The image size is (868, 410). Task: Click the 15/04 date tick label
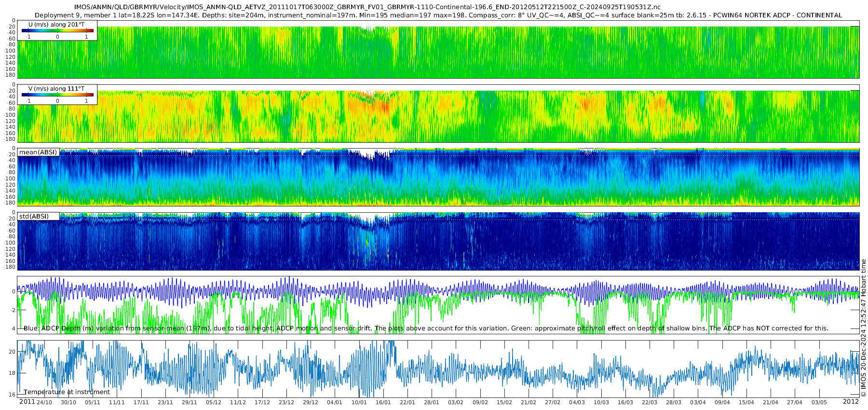(x=746, y=403)
